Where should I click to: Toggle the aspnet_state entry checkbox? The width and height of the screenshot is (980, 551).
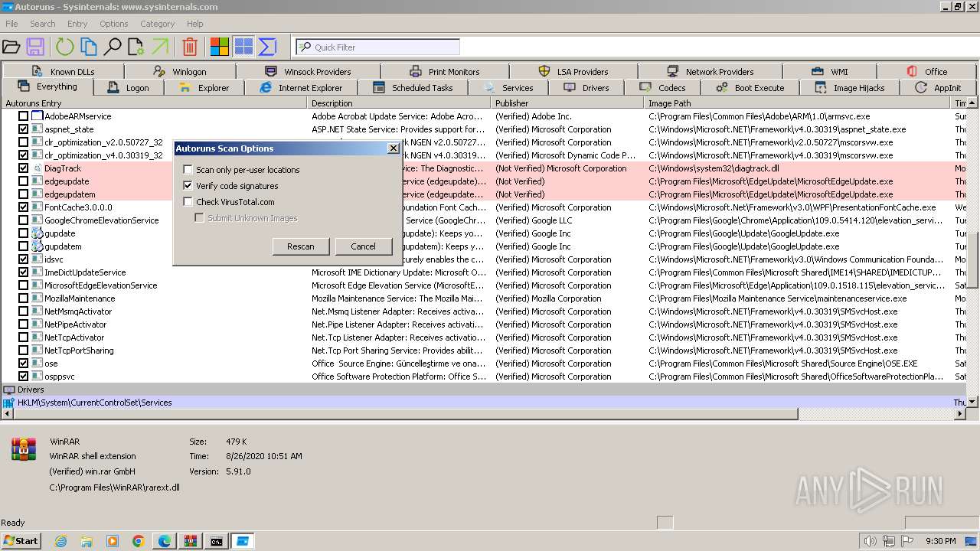point(23,129)
